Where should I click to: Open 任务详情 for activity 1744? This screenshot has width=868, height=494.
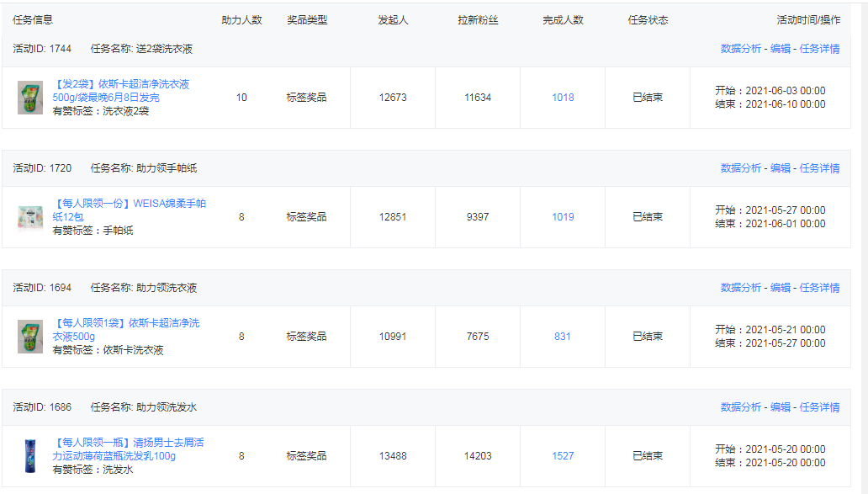(x=819, y=49)
